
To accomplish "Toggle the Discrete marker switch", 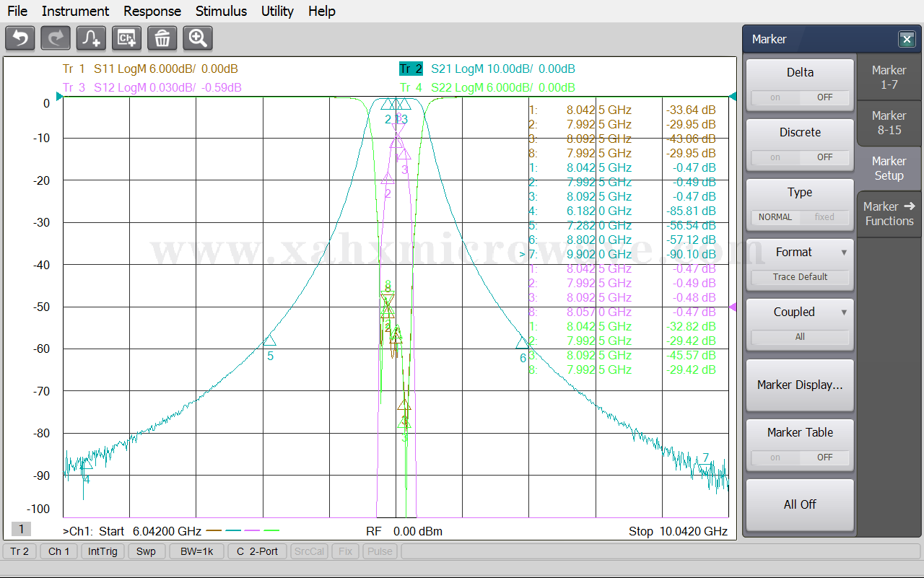I will pos(800,157).
